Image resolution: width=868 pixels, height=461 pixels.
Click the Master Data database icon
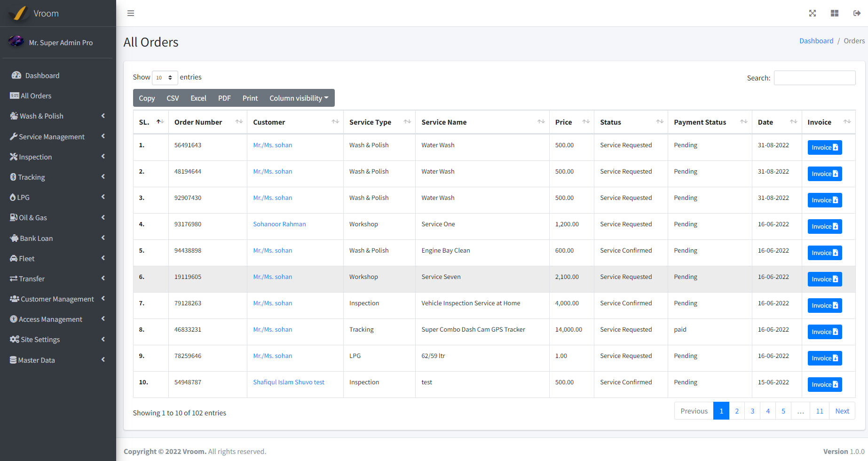point(13,360)
